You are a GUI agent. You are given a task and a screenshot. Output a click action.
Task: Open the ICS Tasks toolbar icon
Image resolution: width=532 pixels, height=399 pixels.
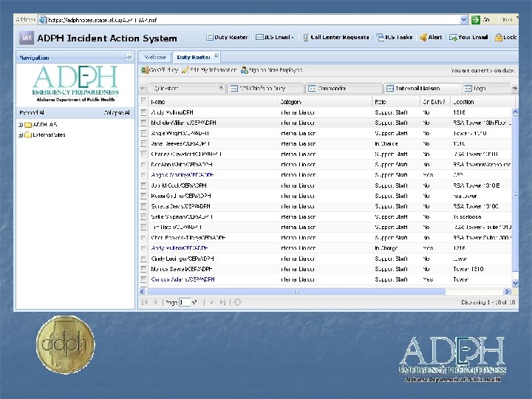[x=381, y=38]
